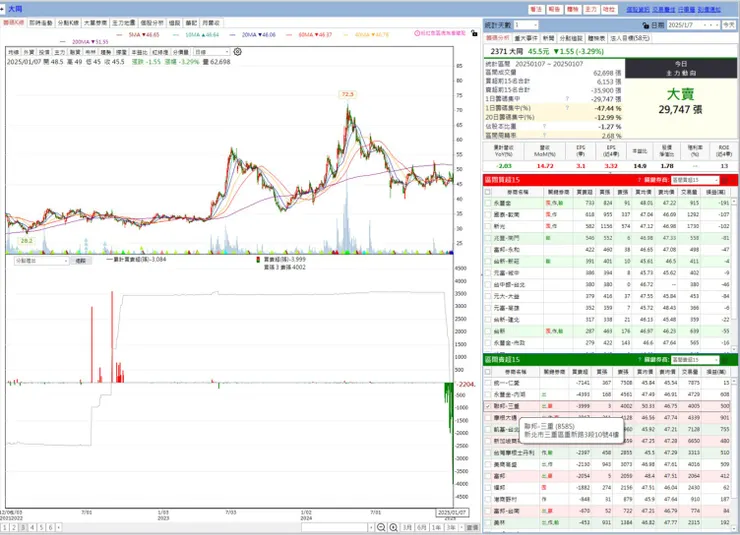
Task: Click help icon in green 區間賣超15 header
Action: point(639,359)
